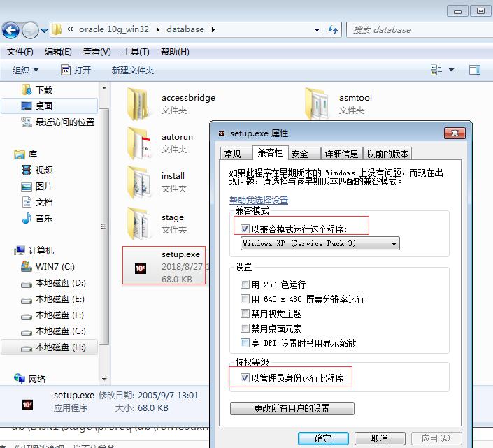The width and height of the screenshot is (493, 448).
Task: Click the 视频 library icon
Action: click(x=27, y=171)
